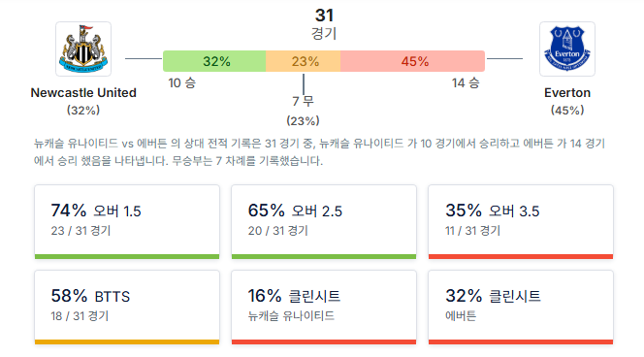The width and height of the screenshot is (644, 357).
Task: Select the orange 23% draw bar segment
Action: click(x=304, y=61)
